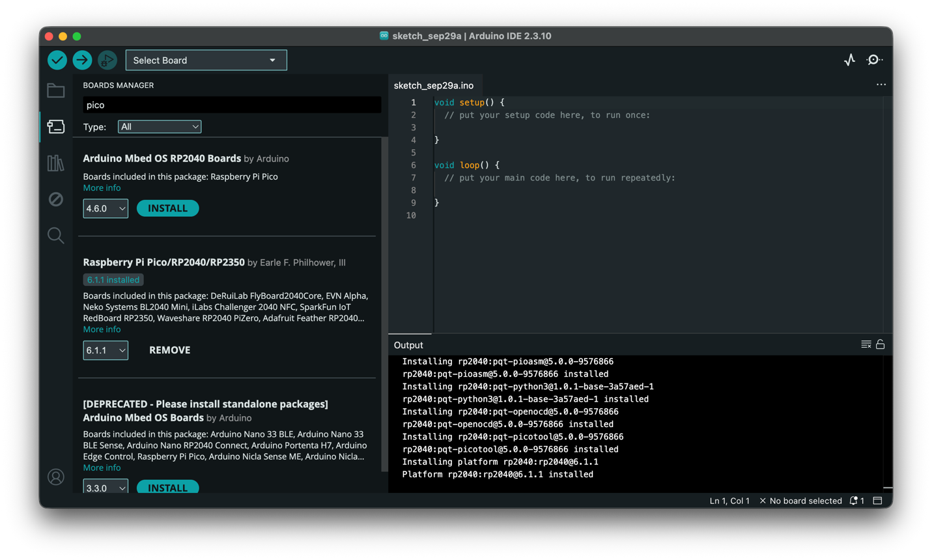Click the boards search field containing pico
The height and width of the screenshot is (560, 932).
tap(232, 105)
